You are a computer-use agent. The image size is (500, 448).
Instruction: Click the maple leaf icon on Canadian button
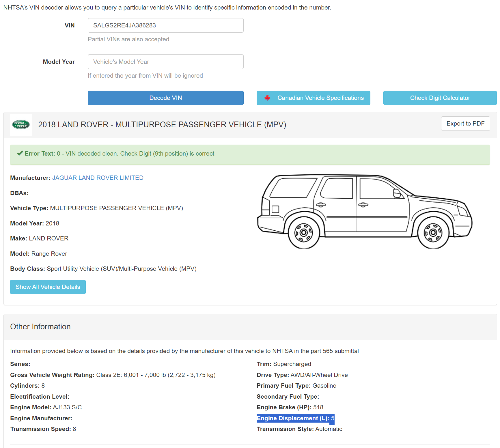point(267,98)
